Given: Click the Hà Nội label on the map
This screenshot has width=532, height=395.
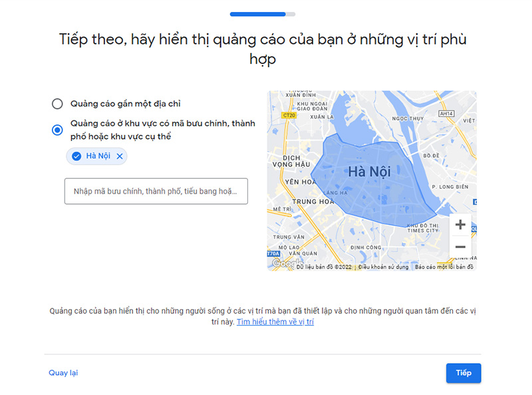Looking at the screenshot, I should pyautogui.click(x=369, y=172).
